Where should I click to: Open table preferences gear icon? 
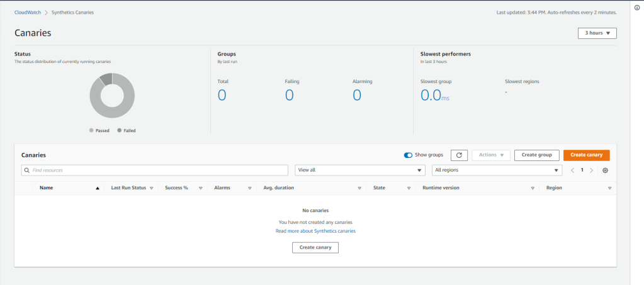pos(605,170)
